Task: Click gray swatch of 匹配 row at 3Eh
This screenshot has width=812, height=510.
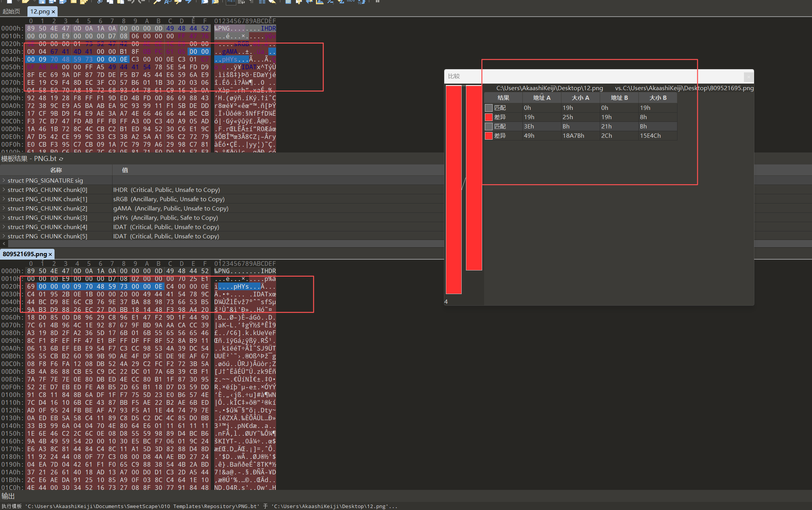Action: tap(489, 127)
